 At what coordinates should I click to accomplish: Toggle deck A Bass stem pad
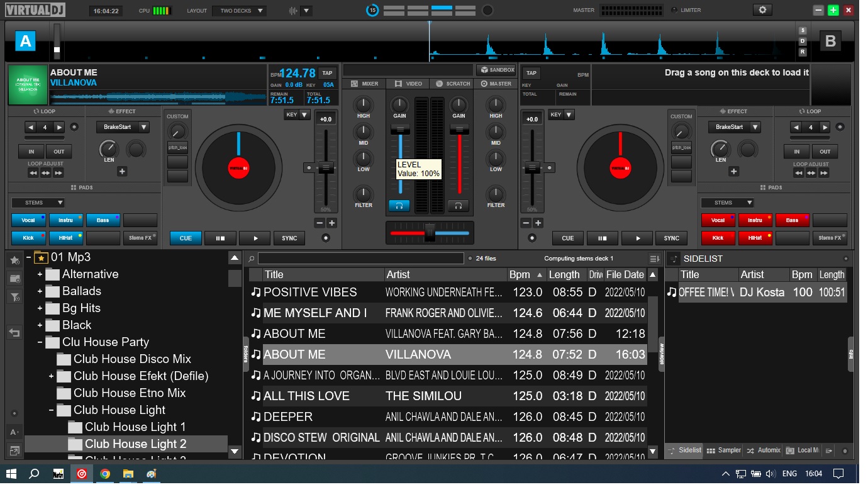click(x=103, y=220)
